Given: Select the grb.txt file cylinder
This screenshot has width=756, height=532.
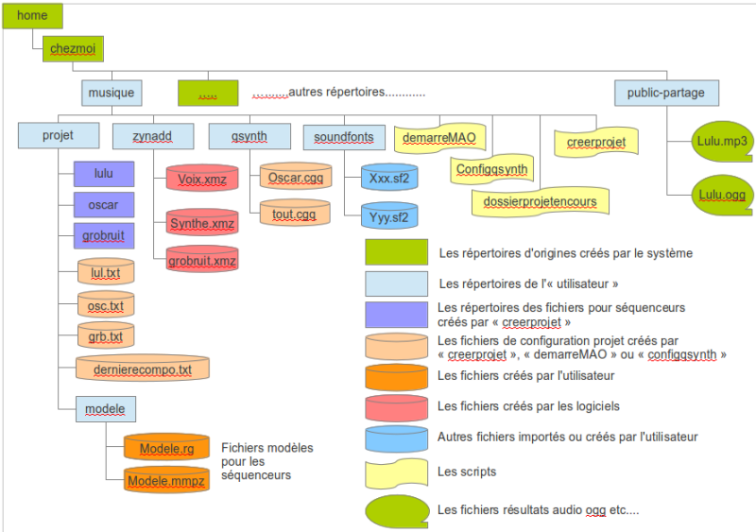Looking at the screenshot, I should 106,335.
